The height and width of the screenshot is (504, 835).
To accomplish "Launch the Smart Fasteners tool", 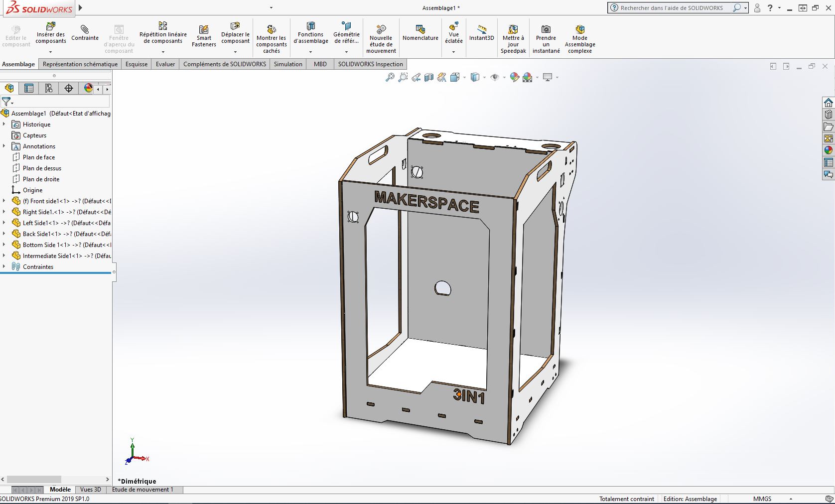I will click(x=204, y=36).
